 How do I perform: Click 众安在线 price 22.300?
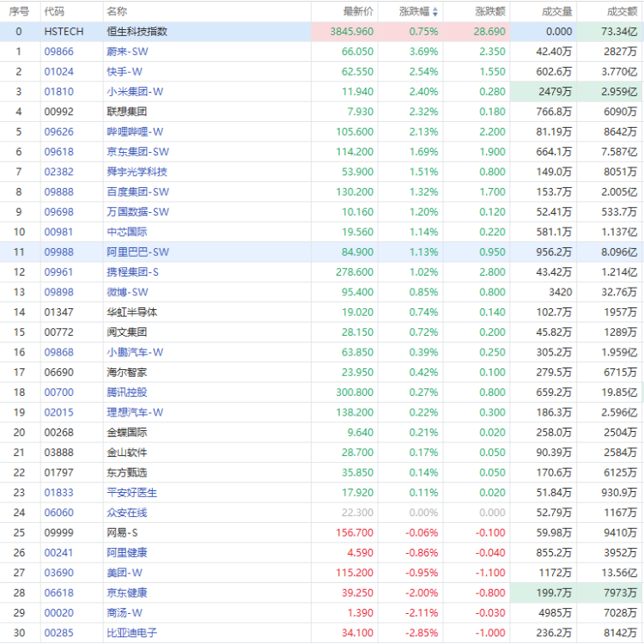(357, 513)
